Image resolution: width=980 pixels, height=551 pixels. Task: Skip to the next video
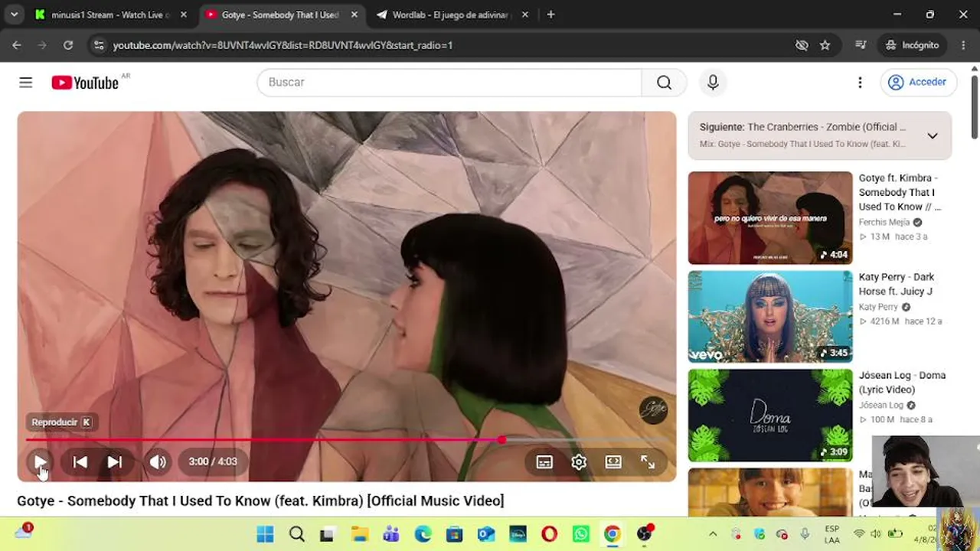[x=114, y=461]
